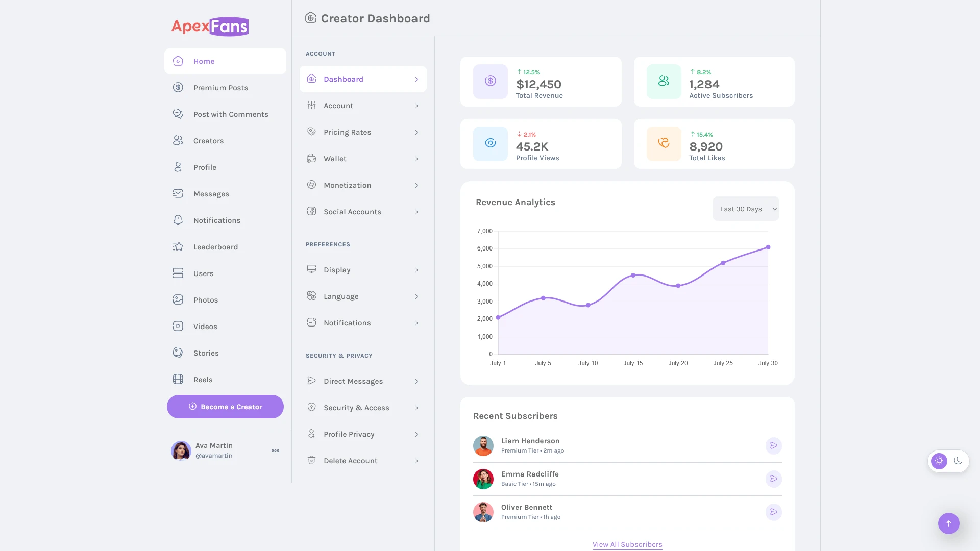Open Delete Account settings
The height and width of the screenshot is (551, 980).
363,461
